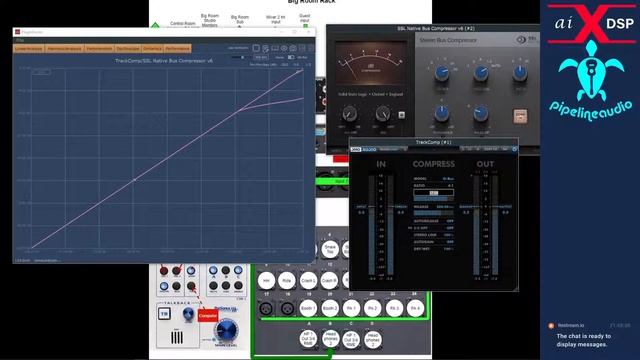
Task: Click the Stereo Link value in TrackComp
Action: coord(449,235)
